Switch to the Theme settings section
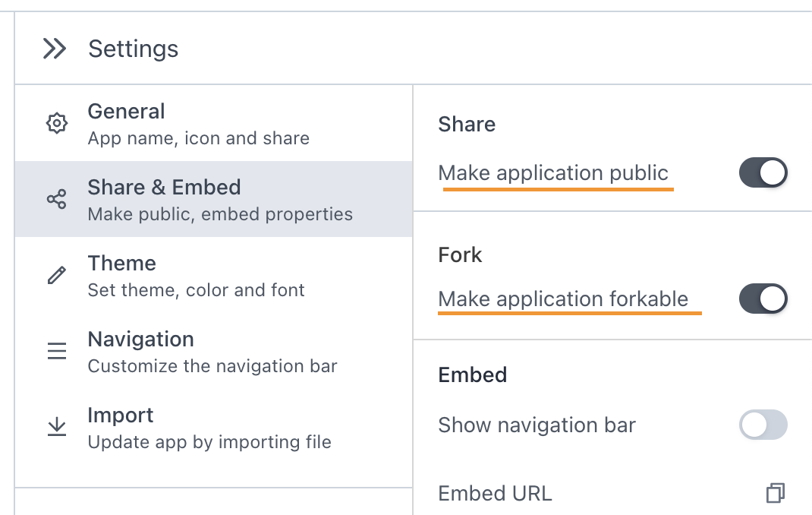 (x=121, y=263)
